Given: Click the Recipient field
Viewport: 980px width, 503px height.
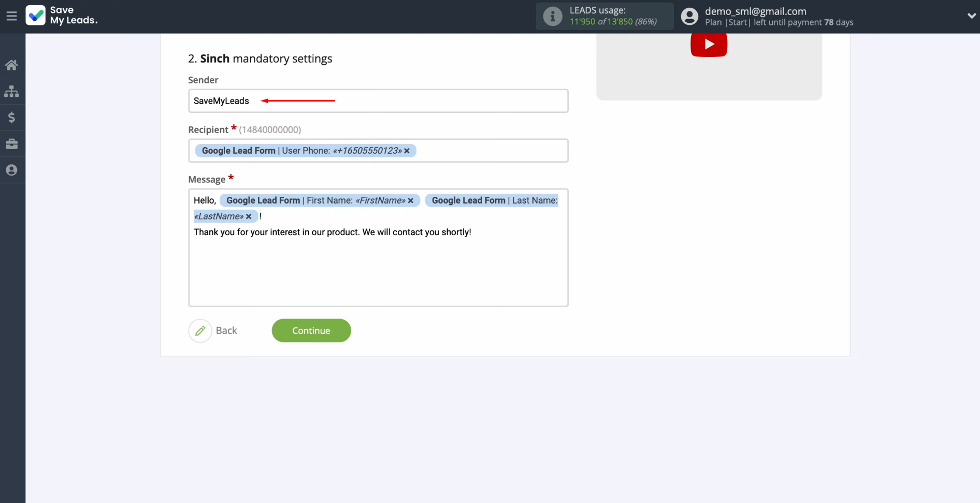Looking at the screenshot, I should click(378, 151).
